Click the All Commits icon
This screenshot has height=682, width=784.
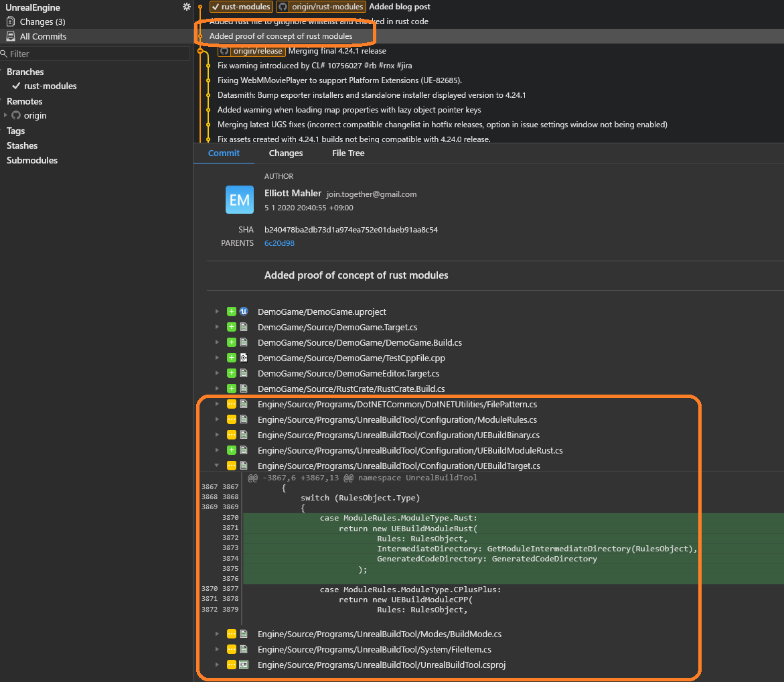(11, 36)
